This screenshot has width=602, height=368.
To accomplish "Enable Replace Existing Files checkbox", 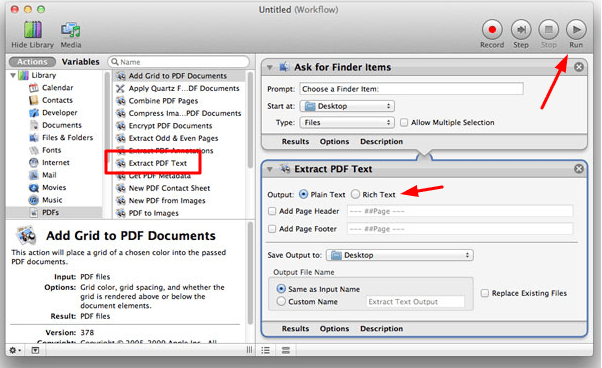I will tap(485, 293).
